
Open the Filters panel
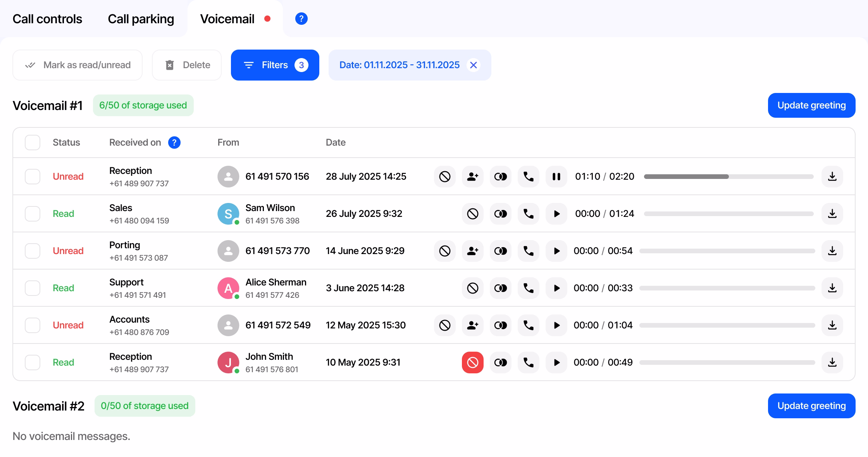pyautogui.click(x=275, y=65)
